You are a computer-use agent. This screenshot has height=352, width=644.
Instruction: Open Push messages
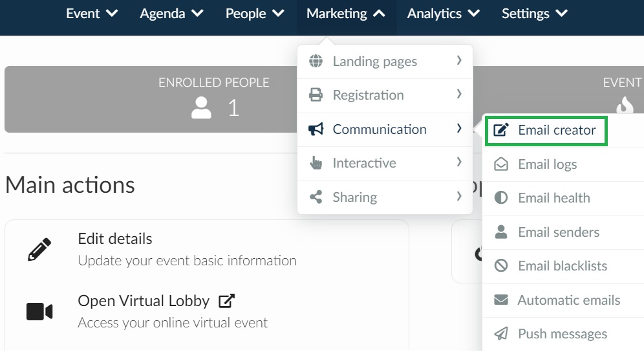[x=563, y=334]
